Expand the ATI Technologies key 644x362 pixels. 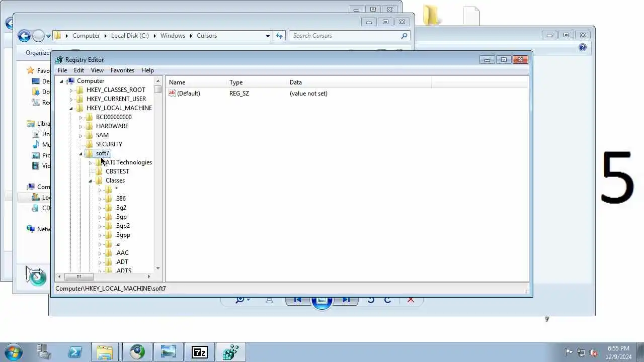(90, 162)
